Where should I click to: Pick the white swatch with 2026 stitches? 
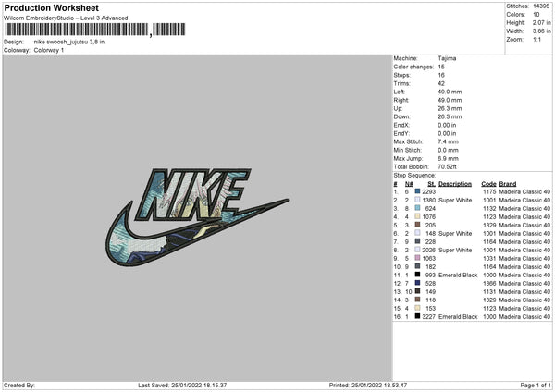click(417, 250)
